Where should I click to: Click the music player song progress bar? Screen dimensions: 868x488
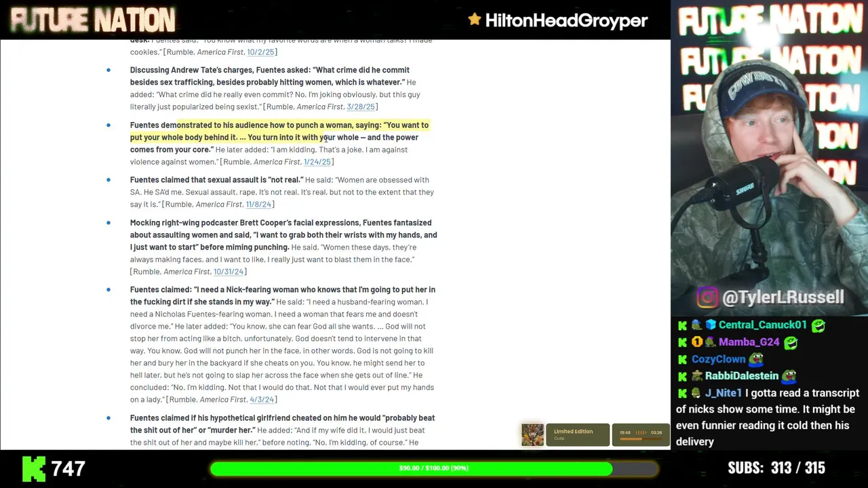[641, 439]
